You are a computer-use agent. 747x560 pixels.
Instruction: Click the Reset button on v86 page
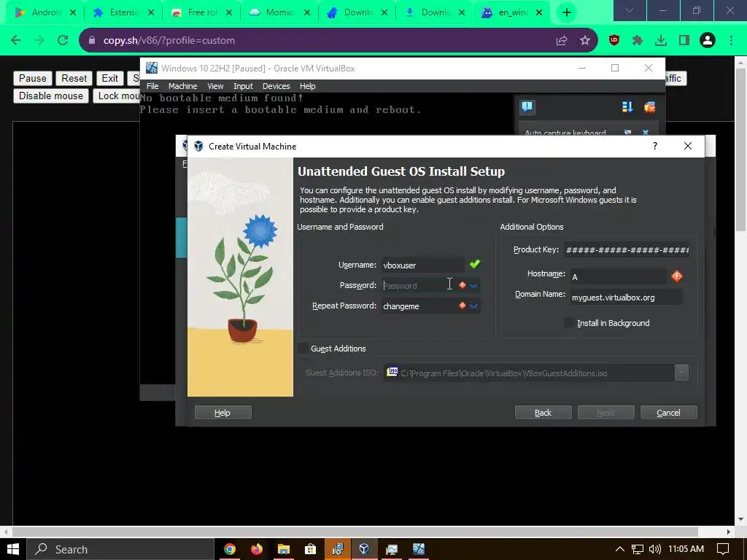click(x=74, y=78)
